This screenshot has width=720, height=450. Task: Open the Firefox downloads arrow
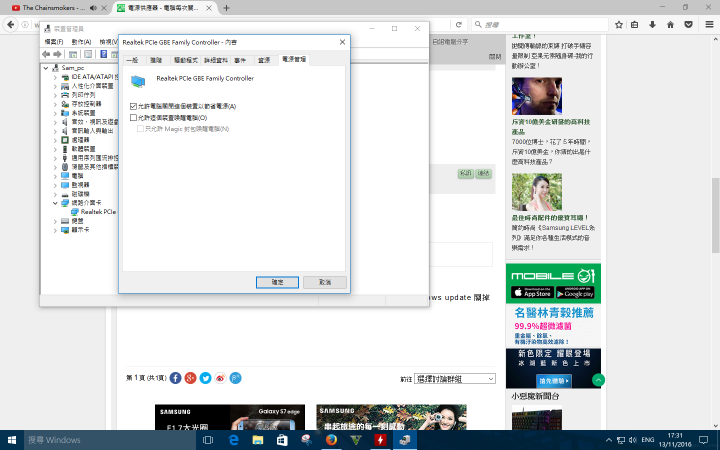tap(652, 24)
